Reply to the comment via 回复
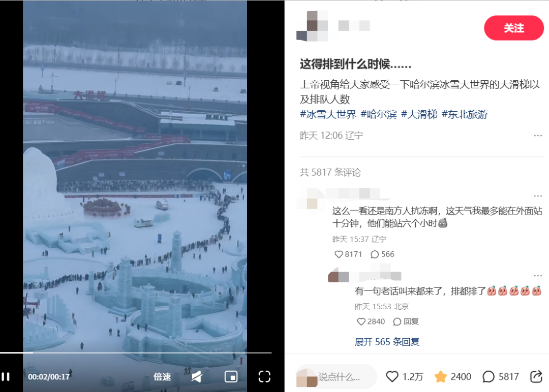The height and width of the screenshot is (392, 549). (x=406, y=321)
